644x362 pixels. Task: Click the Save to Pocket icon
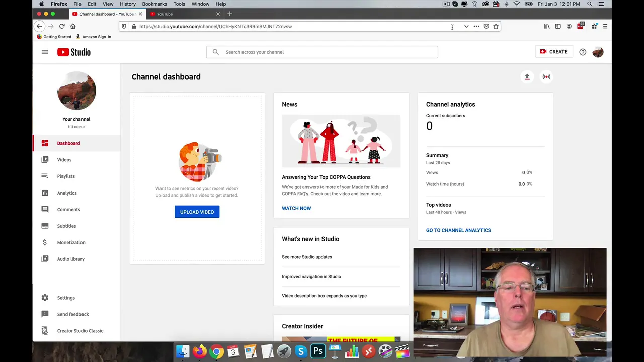(486, 26)
